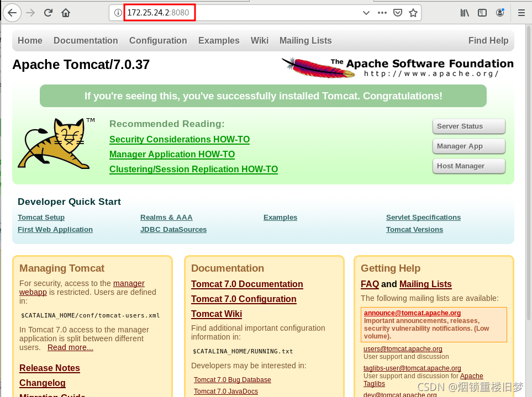Open the Library icon in toolbar
This screenshot has height=397, width=532.
point(465,13)
